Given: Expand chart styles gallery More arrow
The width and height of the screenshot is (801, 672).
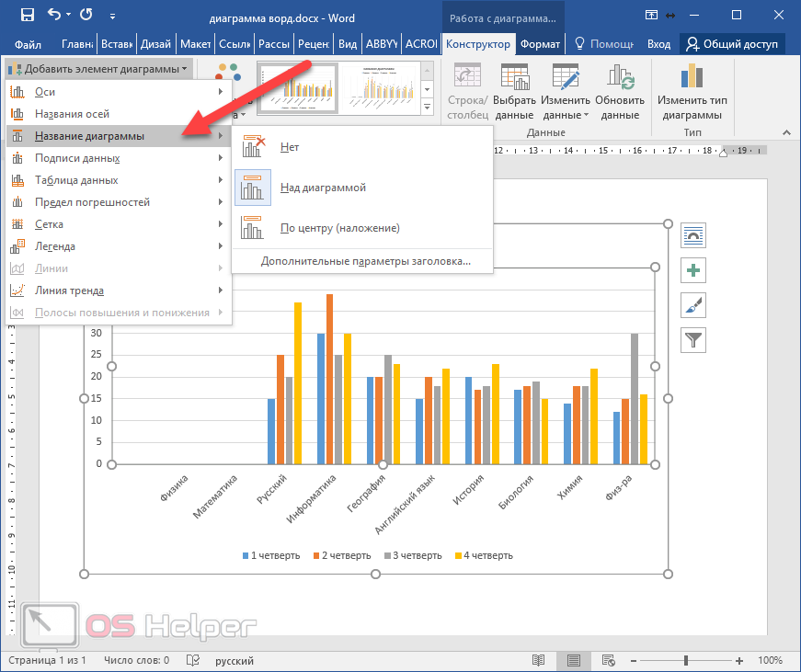Looking at the screenshot, I should click(x=428, y=108).
